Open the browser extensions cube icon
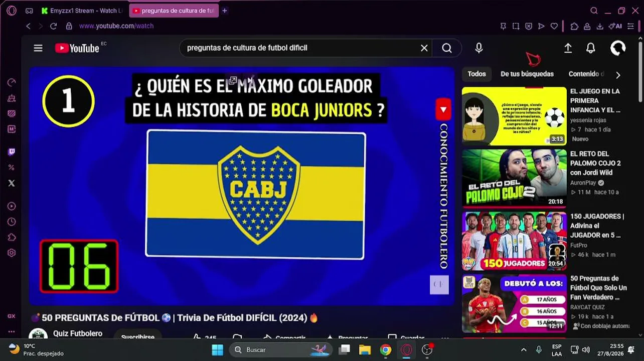The height and width of the screenshot is (361, 644). point(574,26)
